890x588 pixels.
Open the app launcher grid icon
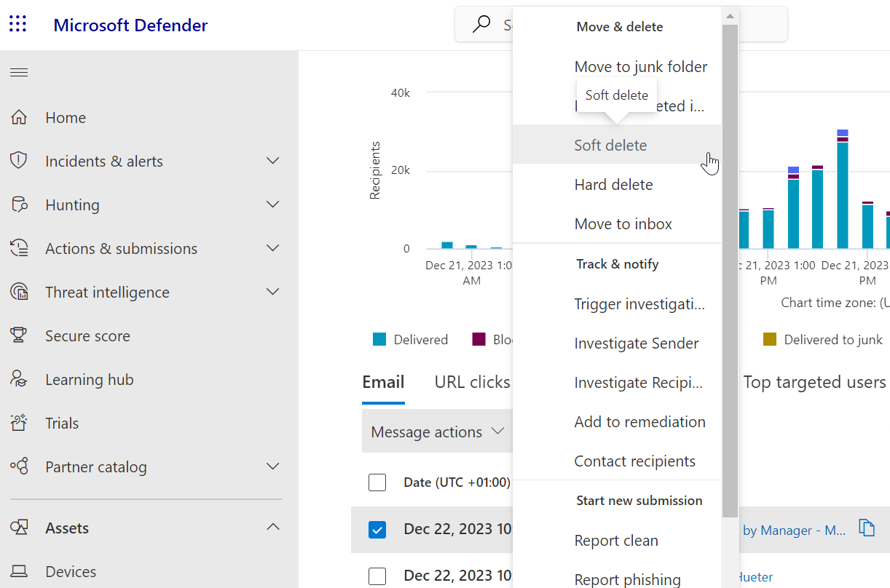click(x=18, y=25)
